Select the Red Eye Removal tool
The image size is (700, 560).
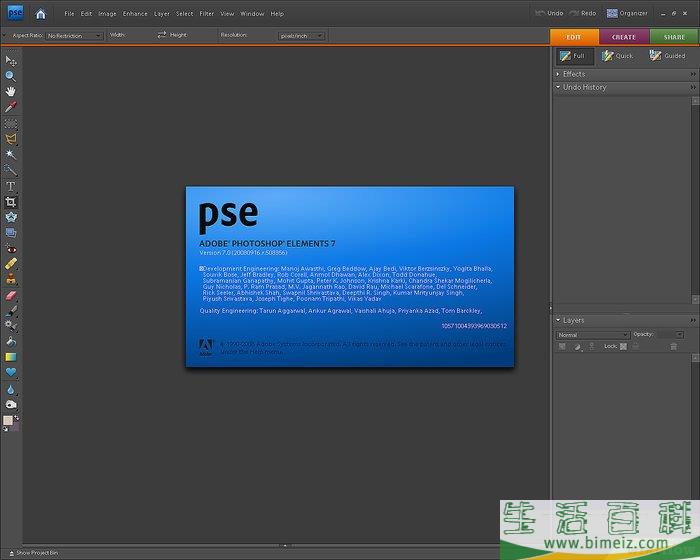pyautogui.click(x=11, y=249)
